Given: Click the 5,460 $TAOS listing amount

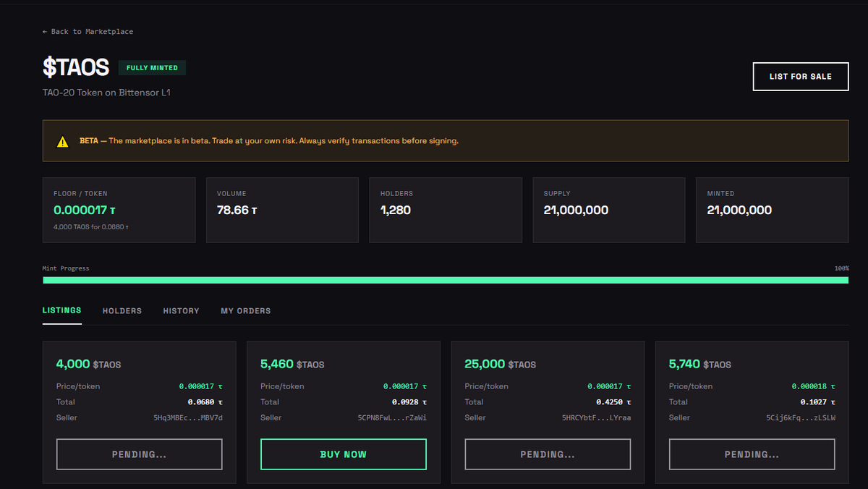Looking at the screenshot, I should [x=292, y=365].
